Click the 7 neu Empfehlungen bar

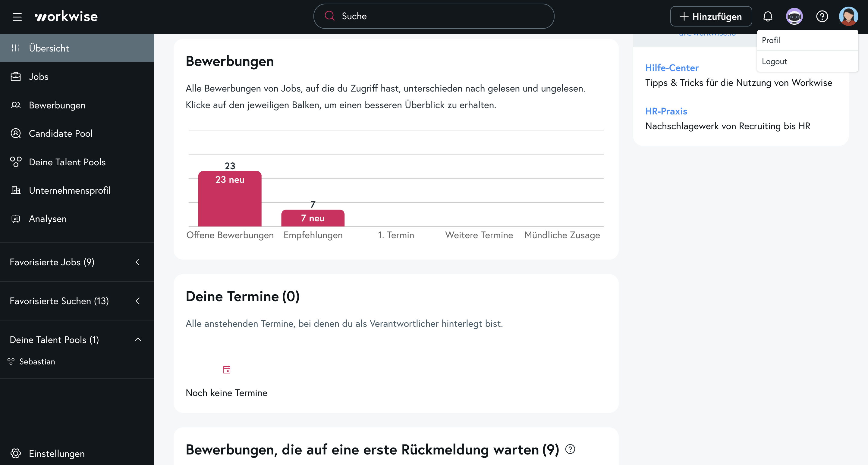[313, 218]
